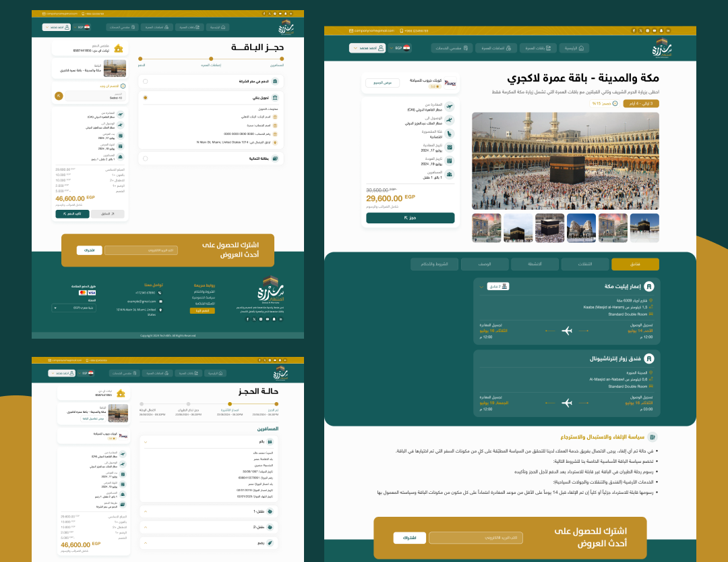Image resolution: width=728 pixels, height=562 pixels.
Task: Click the phone icon in package details top bar
Action: point(402,30)
